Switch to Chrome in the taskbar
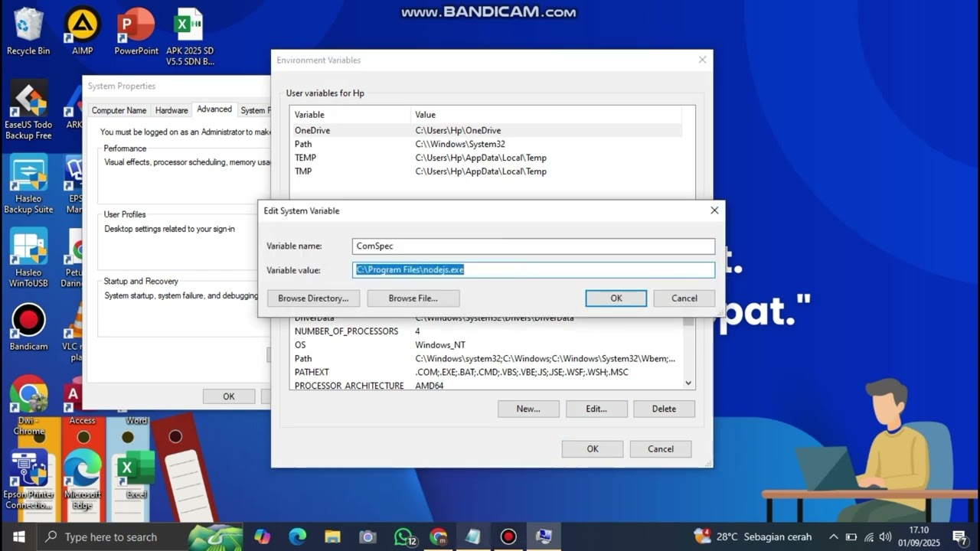 click(x=438, y=536)
